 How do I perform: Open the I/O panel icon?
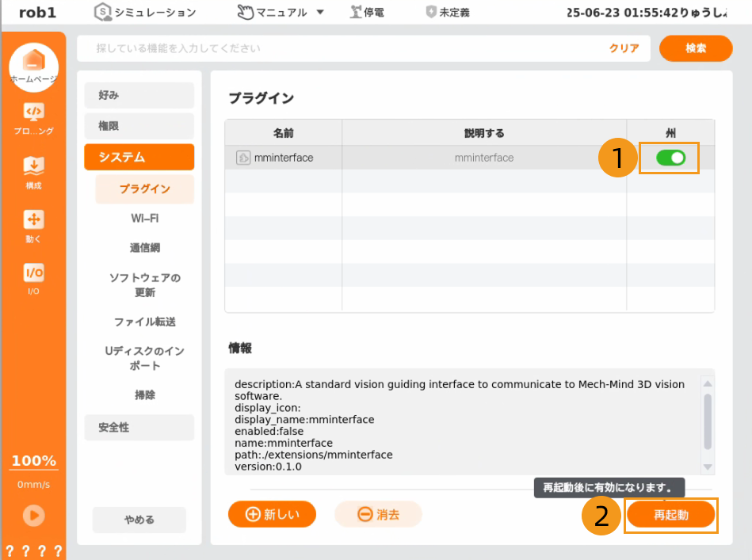33,274
